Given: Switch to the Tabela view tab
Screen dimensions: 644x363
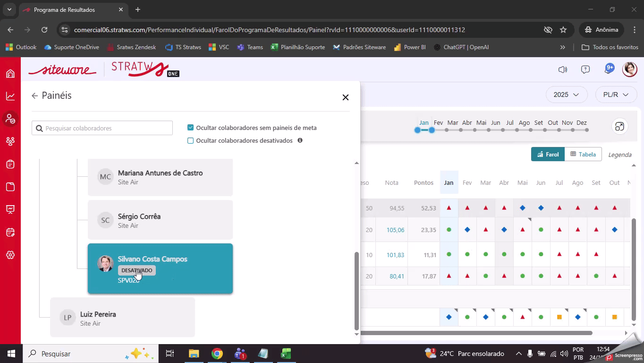Looking at the screenshot, I should (x=583, y=154).
